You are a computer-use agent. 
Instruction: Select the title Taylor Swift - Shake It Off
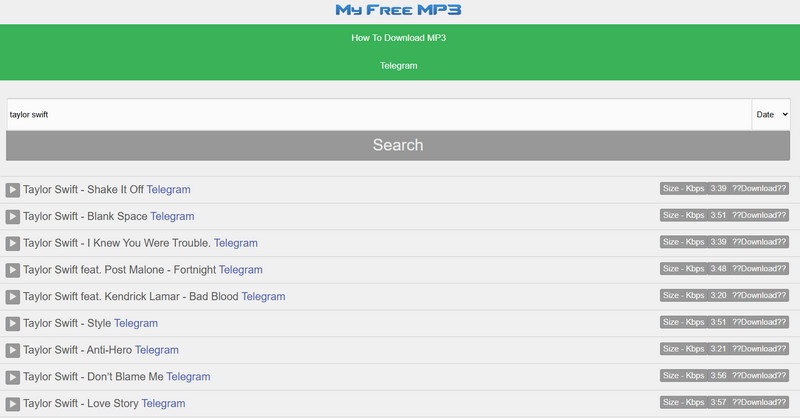click(x=83, y=189)
